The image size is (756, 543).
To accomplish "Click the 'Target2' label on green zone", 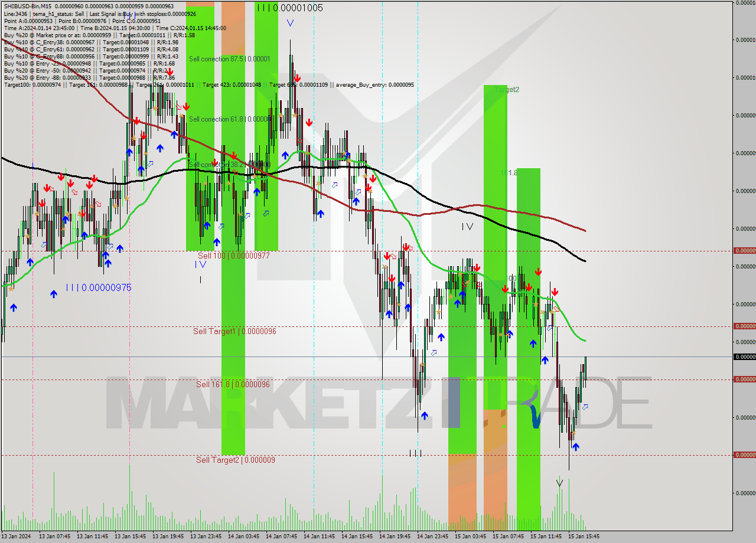I will pos(507,90).
